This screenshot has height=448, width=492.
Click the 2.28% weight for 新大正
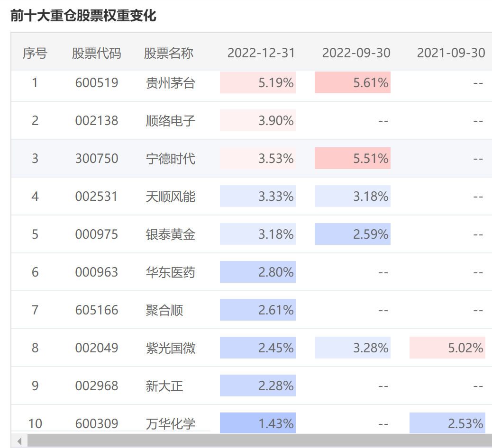click(x=257, y=385)
